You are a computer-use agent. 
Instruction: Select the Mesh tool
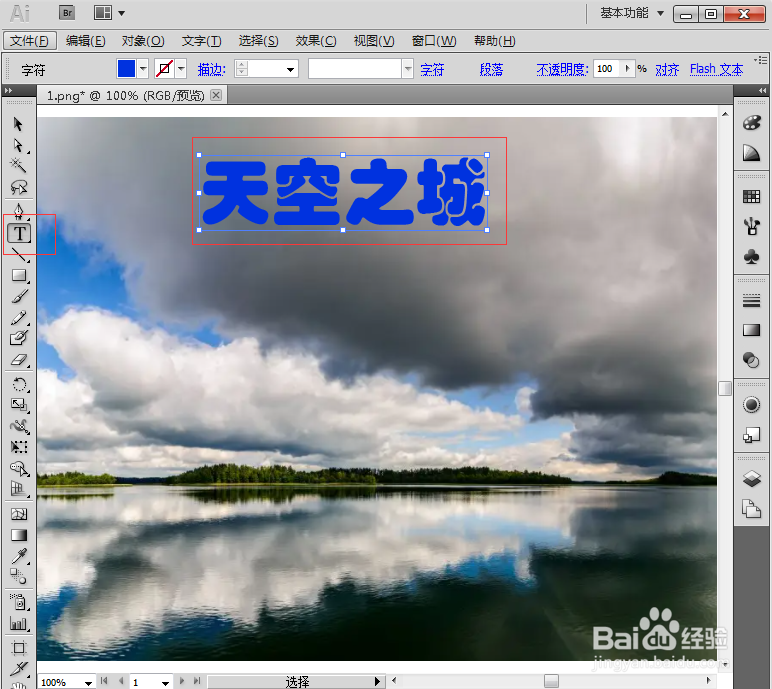(19, 514)
